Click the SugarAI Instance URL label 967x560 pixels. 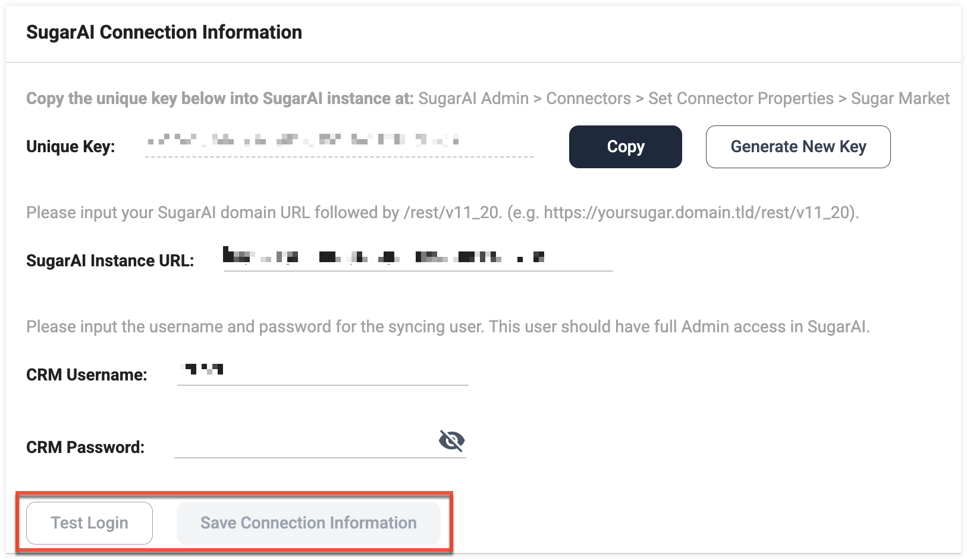pyautogui.click(x=110, y=260)
